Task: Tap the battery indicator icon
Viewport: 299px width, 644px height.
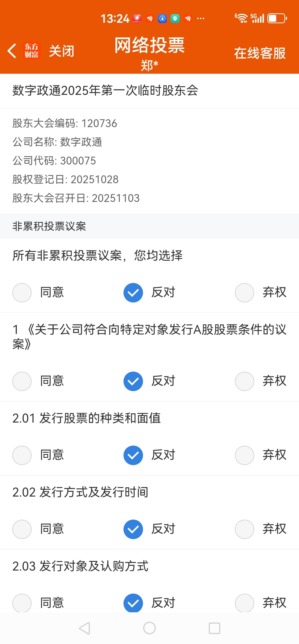Action: (277, 18)
